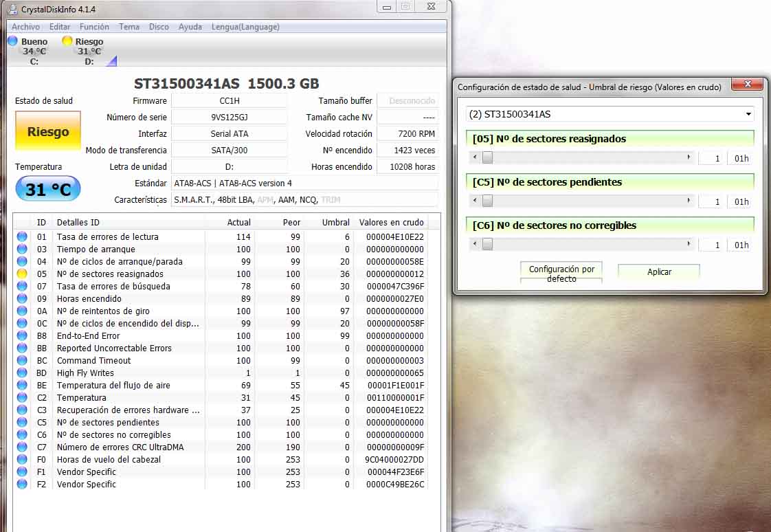Close the Configuración de estado de salud dialog
771x532 pixels.
pyautogui.click(x=747, y=84)
